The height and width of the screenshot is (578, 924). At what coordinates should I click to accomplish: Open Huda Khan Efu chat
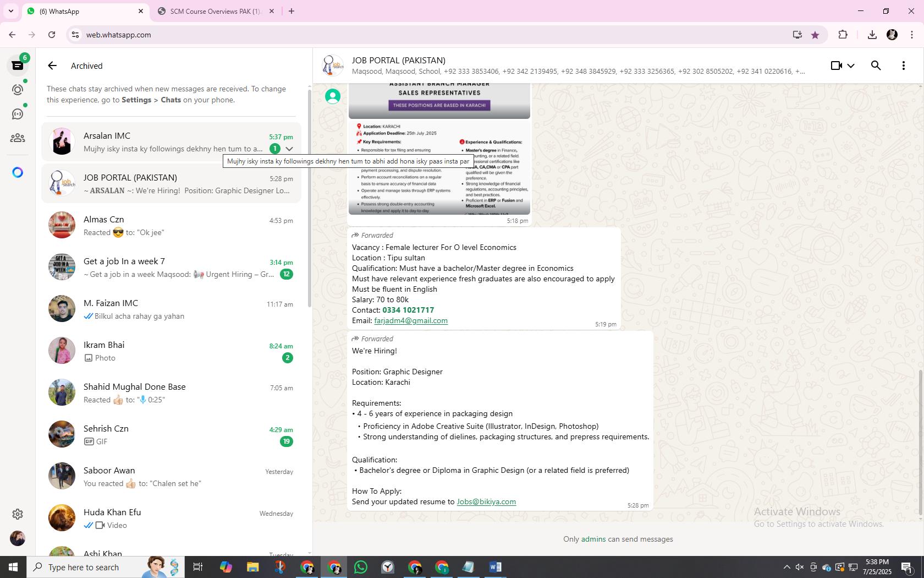[171, 519]
